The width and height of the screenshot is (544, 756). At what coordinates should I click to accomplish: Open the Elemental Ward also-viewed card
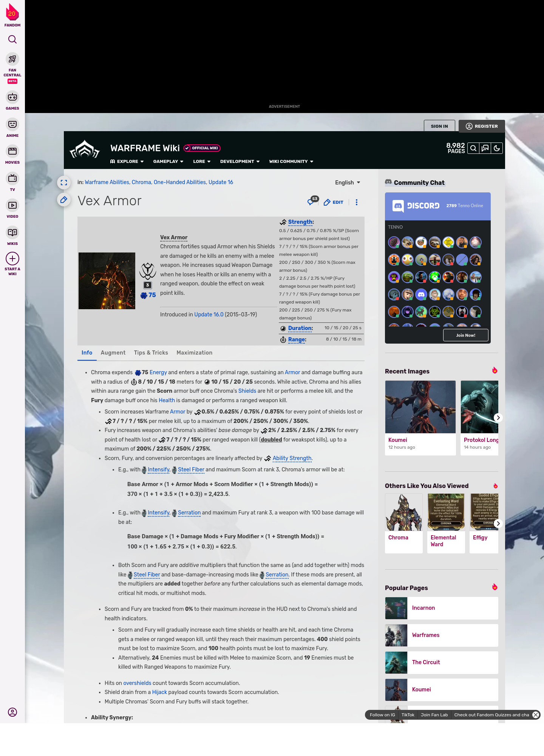tap(446, 523)
